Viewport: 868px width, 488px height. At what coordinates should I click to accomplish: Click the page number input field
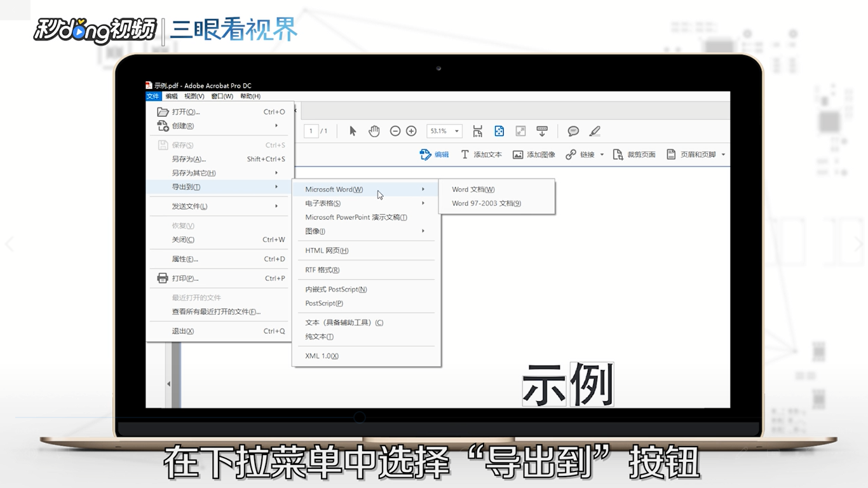point(311,131)
